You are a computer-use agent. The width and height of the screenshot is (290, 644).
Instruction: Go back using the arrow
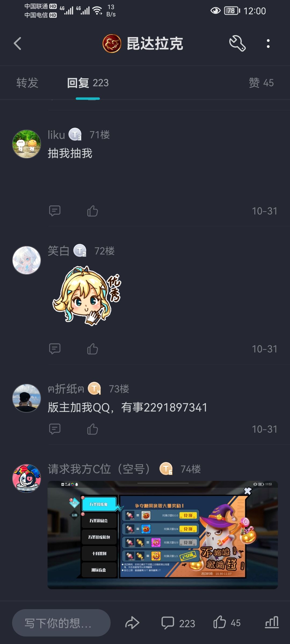click(x=17, y=43)
